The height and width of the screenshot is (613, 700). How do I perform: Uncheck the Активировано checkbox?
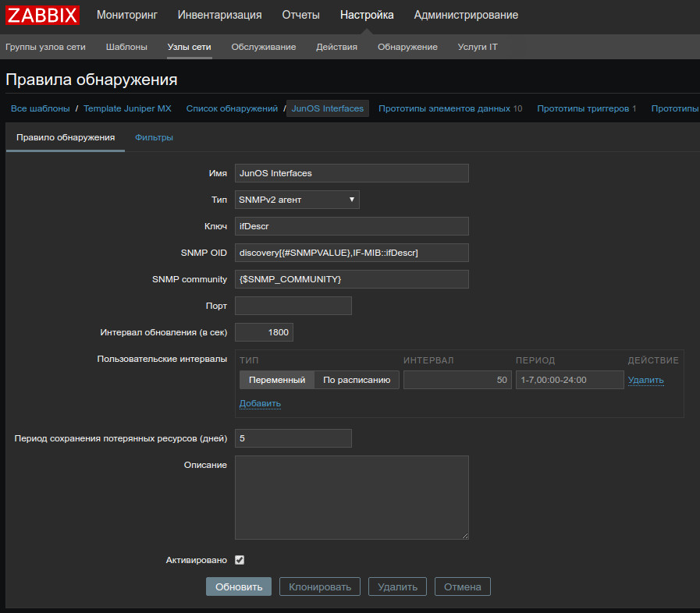pyautogui.click(x=240, y=560)
